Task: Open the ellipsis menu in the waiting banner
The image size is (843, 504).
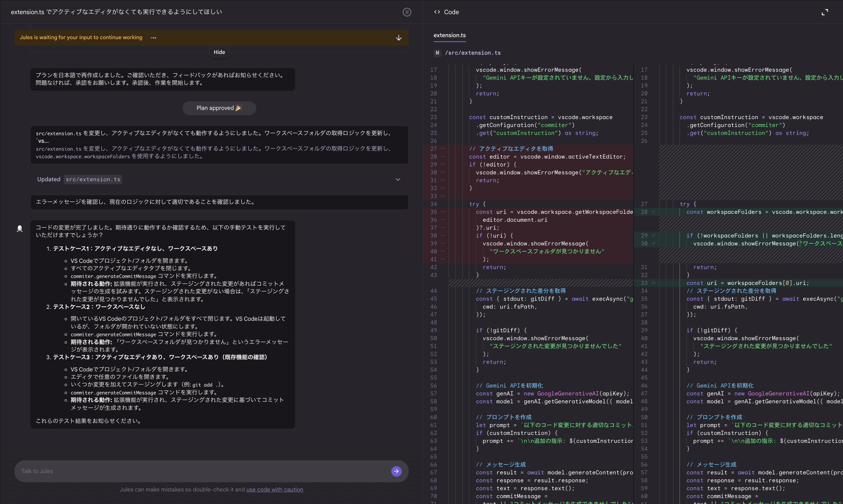Action: [x=153, y=38]
